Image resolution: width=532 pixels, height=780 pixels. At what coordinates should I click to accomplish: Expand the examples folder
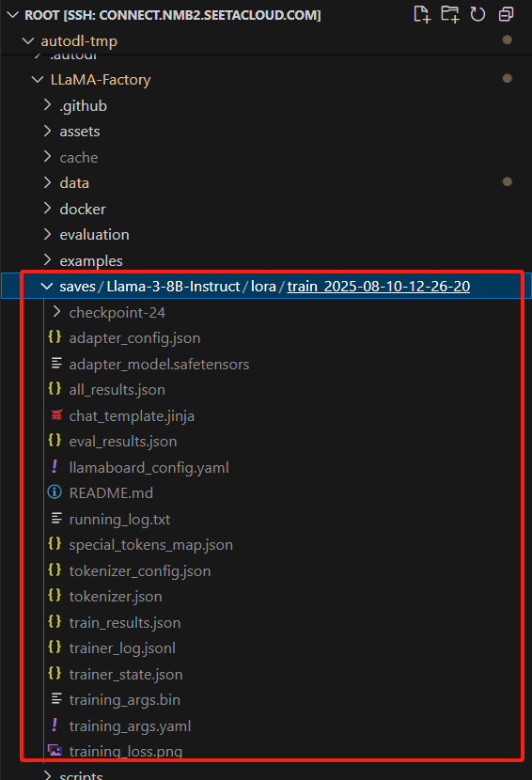[x=47, y=260]
